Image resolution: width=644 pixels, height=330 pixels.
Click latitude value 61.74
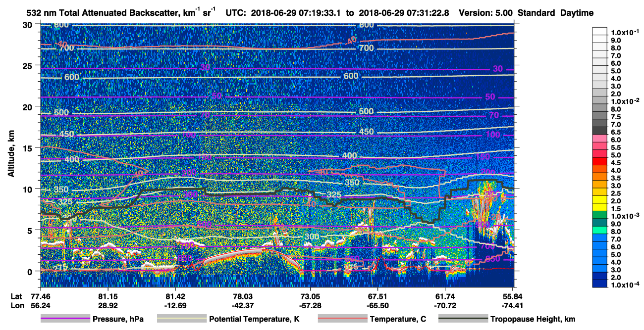pyautogui.click(x=445, y=295)
